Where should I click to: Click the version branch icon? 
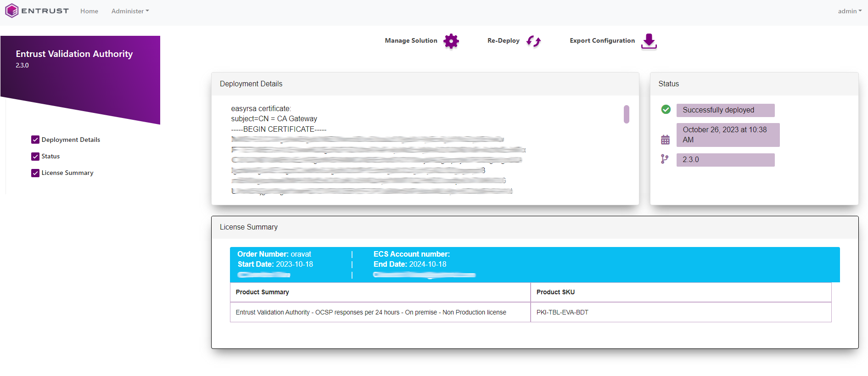(x=664, y=159)
